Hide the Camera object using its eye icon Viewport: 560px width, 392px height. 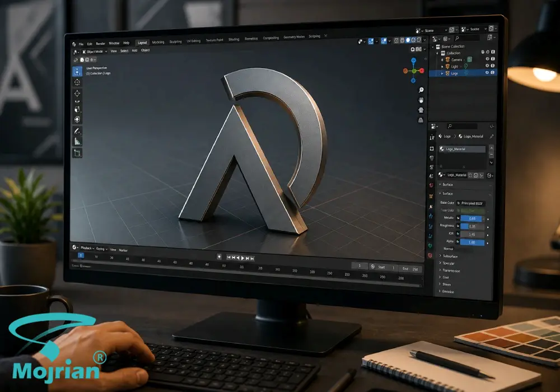tap(487, 59)
